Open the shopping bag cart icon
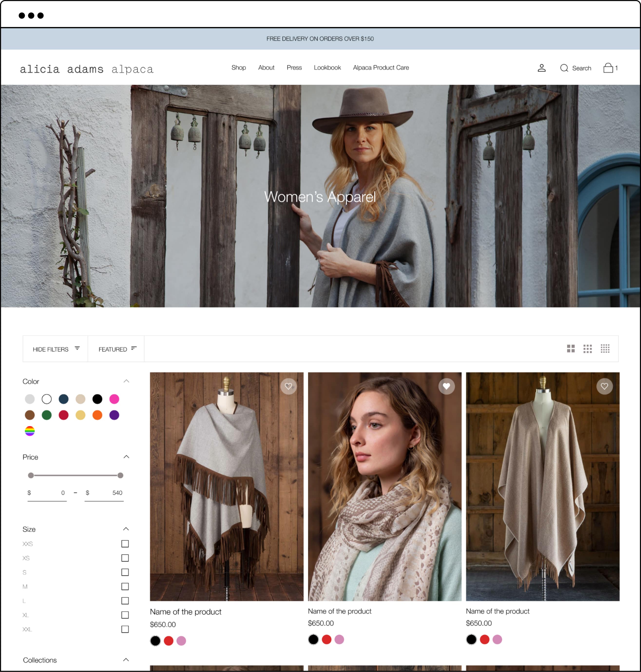 tap(608, 68)
